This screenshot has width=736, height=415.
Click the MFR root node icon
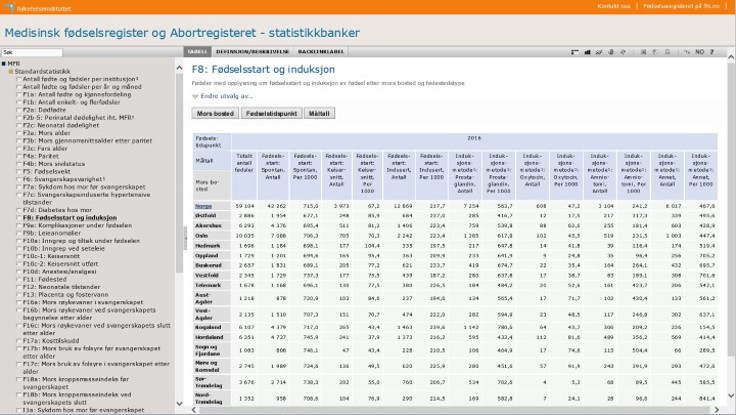[x=4, y=64]
